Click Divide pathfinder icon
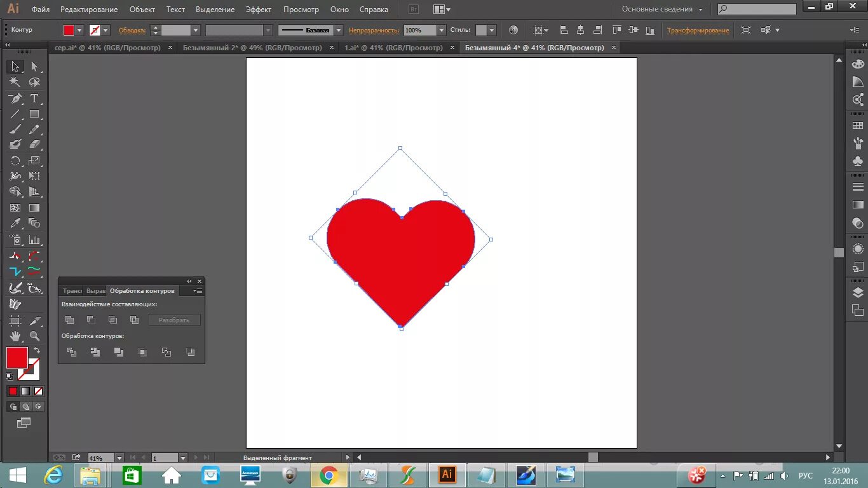The width and height of the screenshot is (868, 488). coord(72,352)
